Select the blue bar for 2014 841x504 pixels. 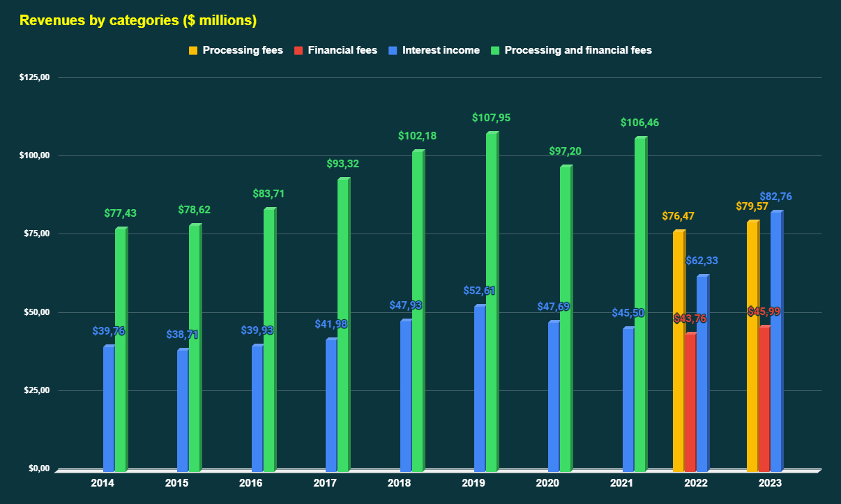click(109, 404)
